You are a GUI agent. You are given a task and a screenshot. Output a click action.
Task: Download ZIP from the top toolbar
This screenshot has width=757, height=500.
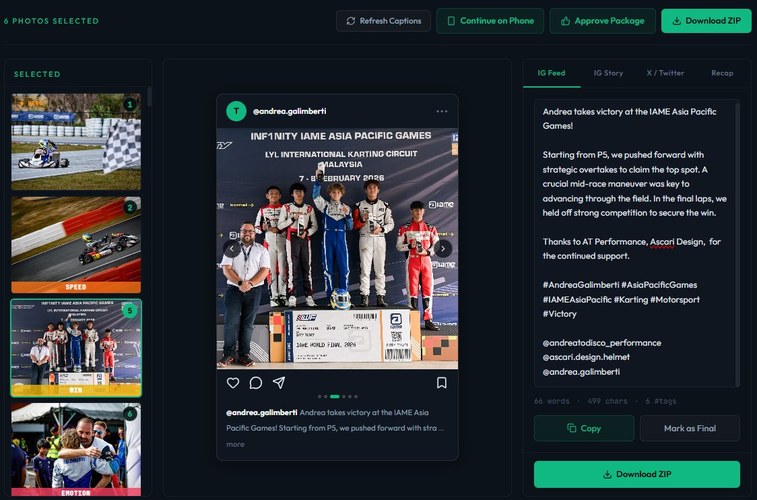click(x=706, y=21)
